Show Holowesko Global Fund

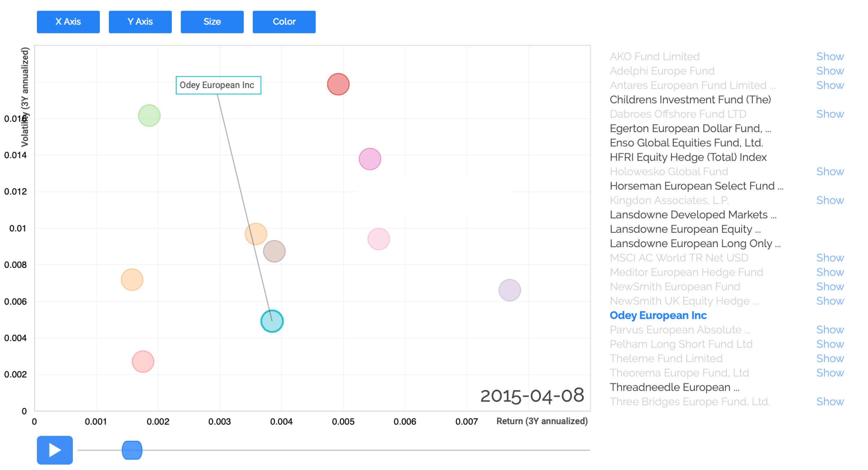click(x=830, y=172)
